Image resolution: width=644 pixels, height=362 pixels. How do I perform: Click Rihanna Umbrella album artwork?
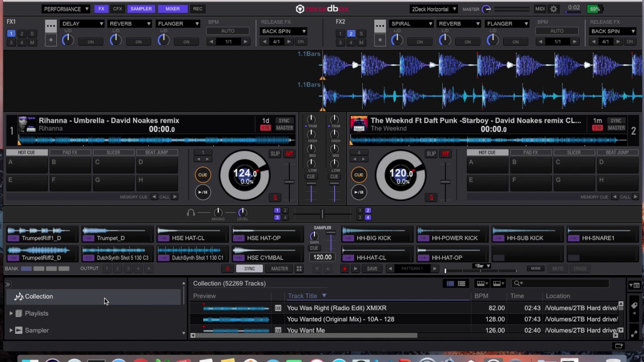(x=27, y=125)
